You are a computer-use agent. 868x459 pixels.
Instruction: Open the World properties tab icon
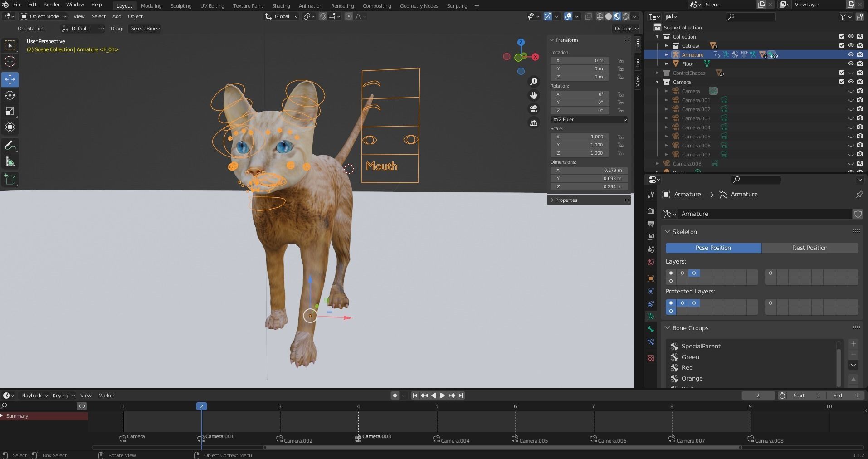click(651, 262)
